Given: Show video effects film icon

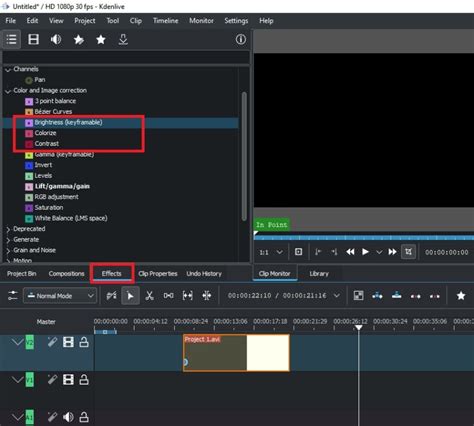Looking at the screenshot, I should tap(33, 40).
